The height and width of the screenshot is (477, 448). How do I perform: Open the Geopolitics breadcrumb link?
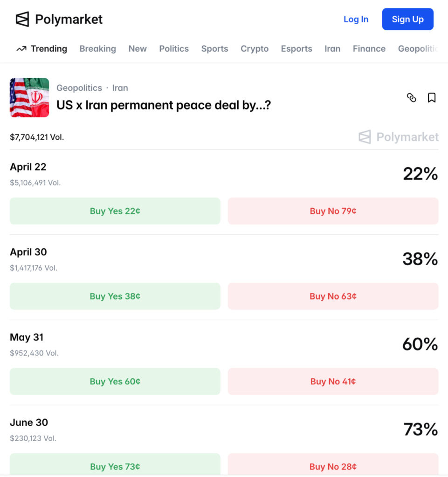(79, 88)
